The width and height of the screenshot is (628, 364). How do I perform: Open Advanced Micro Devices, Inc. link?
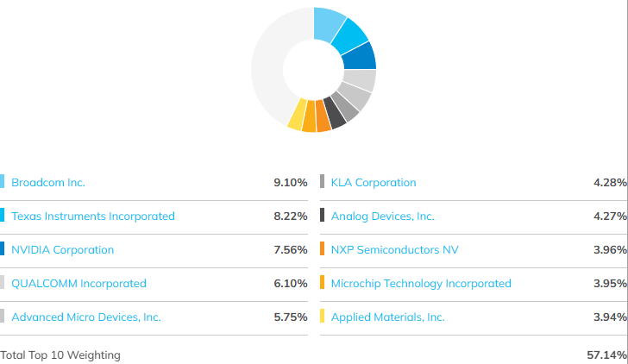[86, 317]
